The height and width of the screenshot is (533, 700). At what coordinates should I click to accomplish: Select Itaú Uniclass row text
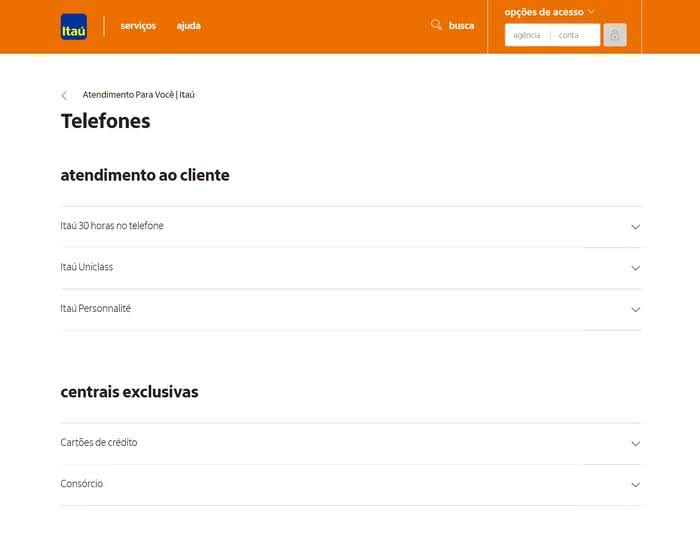(x=87, y=267)
